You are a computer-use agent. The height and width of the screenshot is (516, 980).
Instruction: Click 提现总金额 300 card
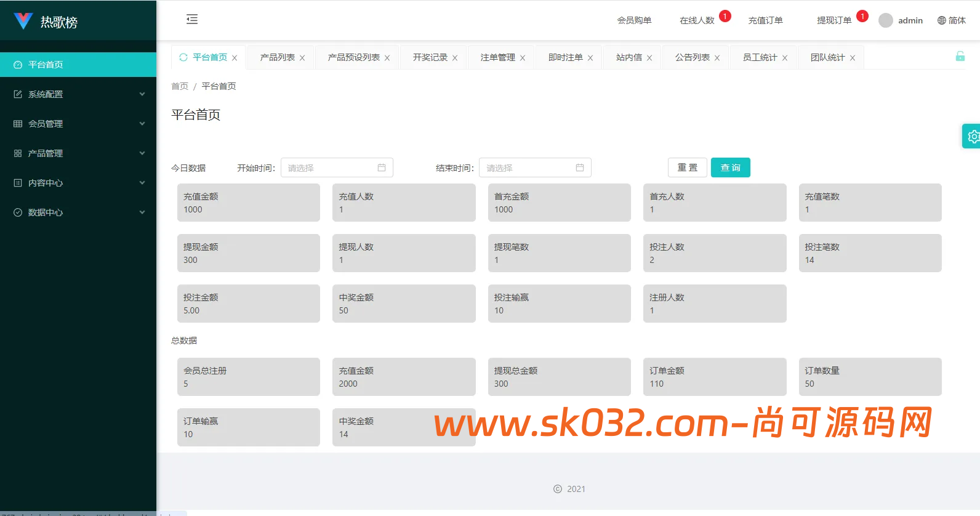(560, 377)
